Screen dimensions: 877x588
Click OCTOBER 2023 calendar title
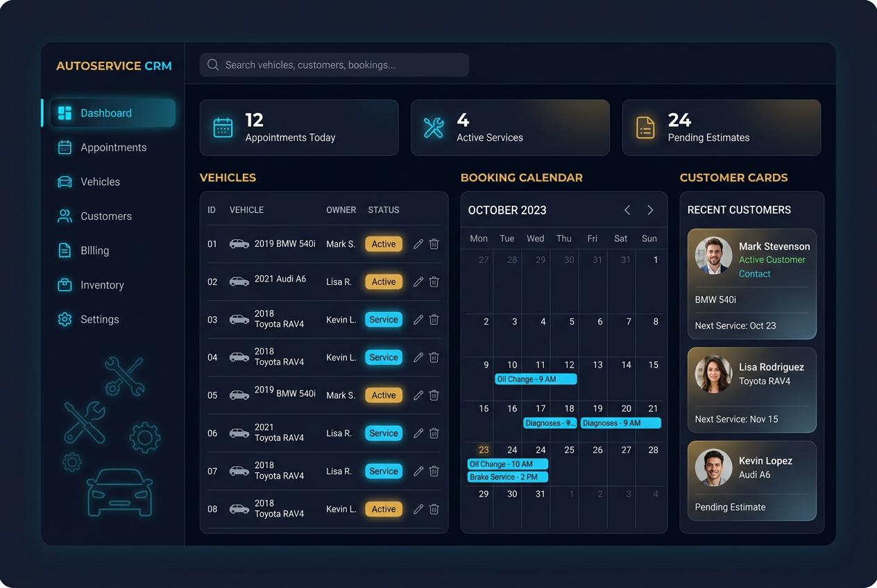[x=507, y=210]
